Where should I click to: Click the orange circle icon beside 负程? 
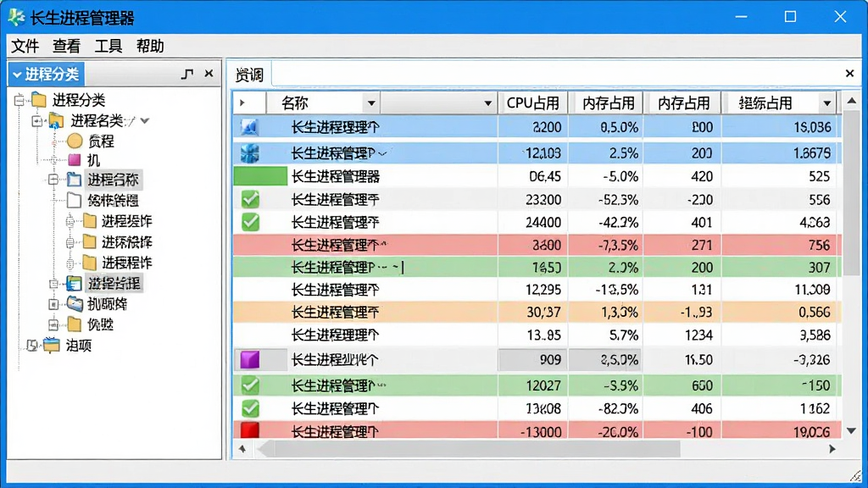[x=75, y=141]
